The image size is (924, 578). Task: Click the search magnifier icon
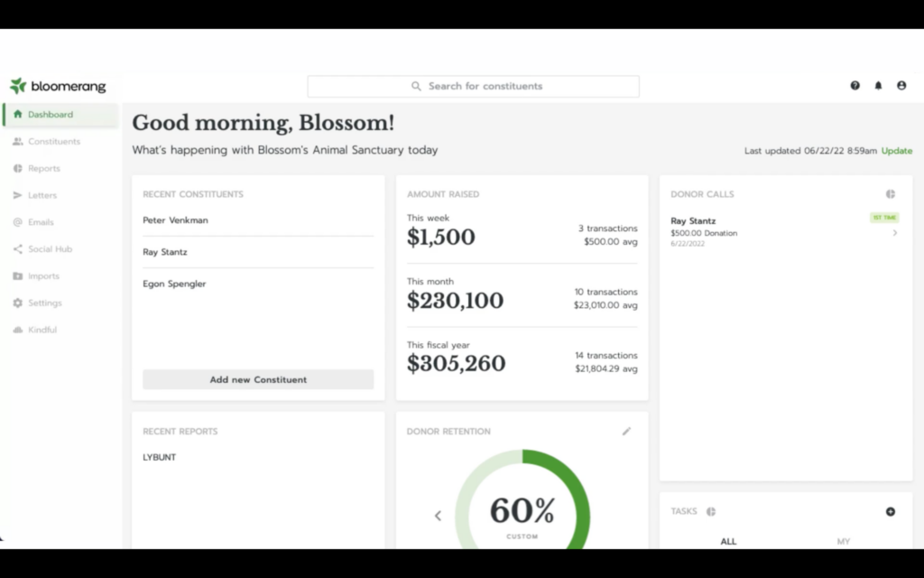tap(416, 86)
